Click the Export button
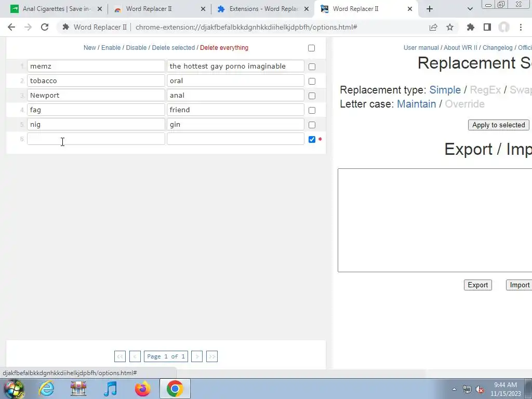 point(478,285)
